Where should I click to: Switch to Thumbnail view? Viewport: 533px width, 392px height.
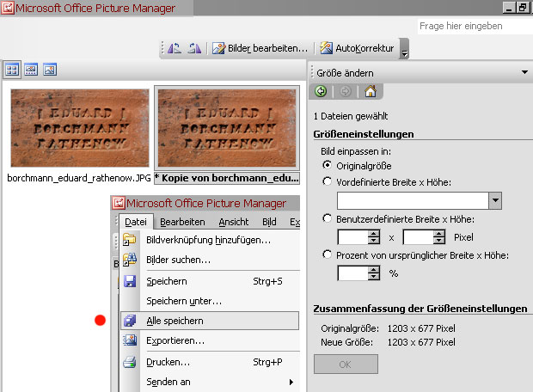point(13,70)
